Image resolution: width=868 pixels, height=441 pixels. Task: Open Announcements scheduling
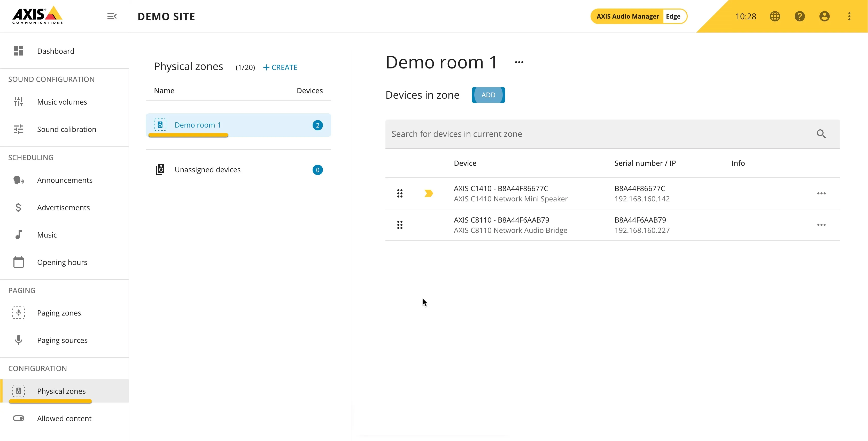click(64, 180)
